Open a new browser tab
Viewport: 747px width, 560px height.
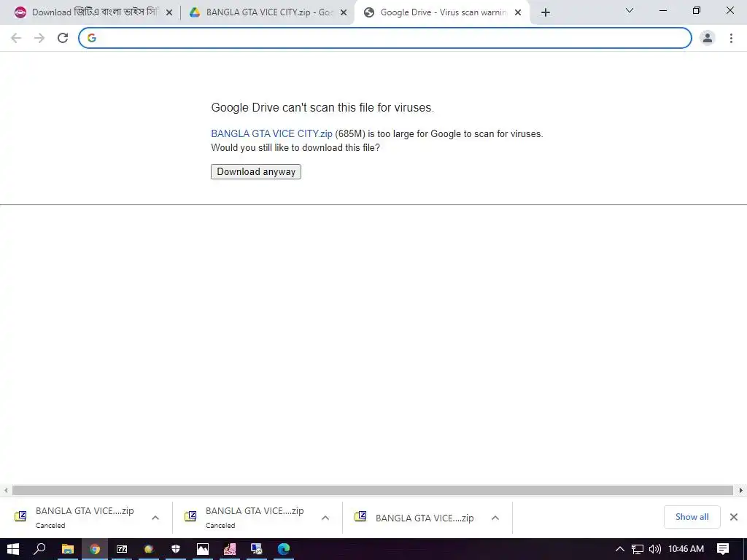pyautogui.click(x=546, y=13)
